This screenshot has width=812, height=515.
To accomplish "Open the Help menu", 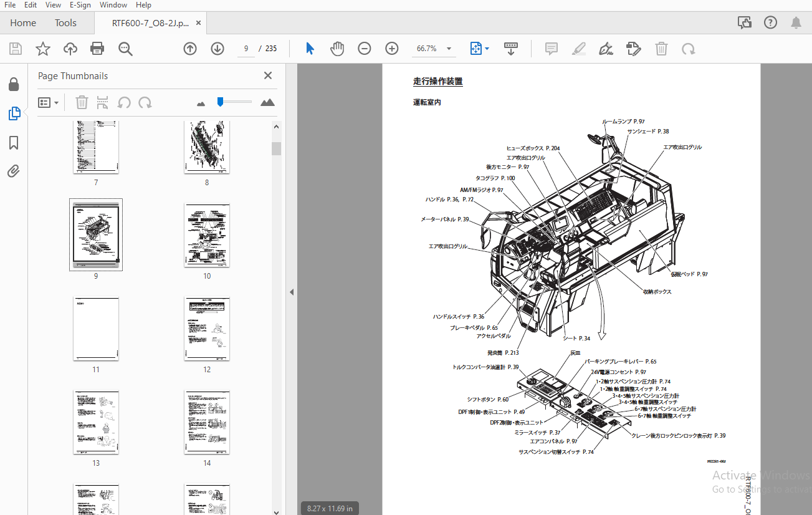I will click(x=143, y=5).
